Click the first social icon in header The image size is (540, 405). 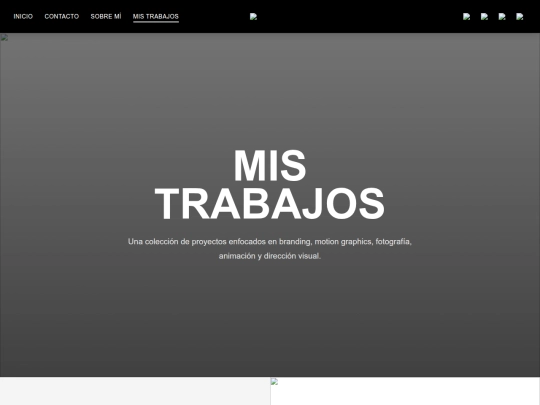(467, 17)
